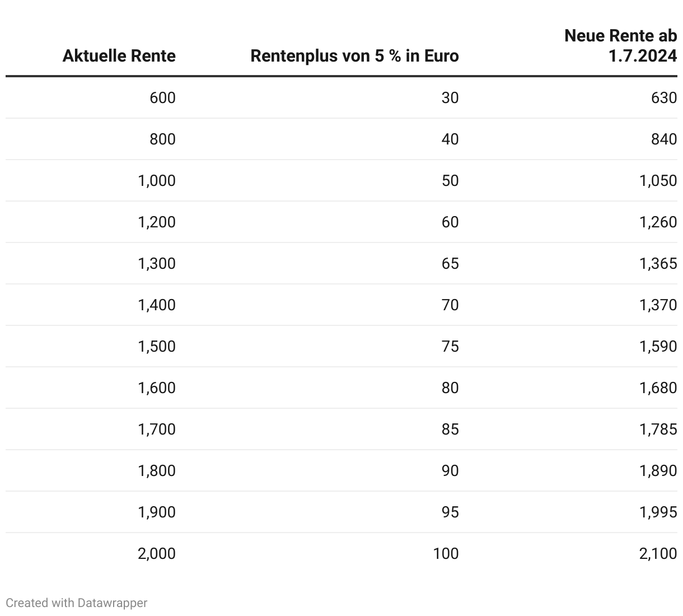Select the Rentenplus value of 95
The height and width of the screenshot is (616, 683).
pos(450,512)
